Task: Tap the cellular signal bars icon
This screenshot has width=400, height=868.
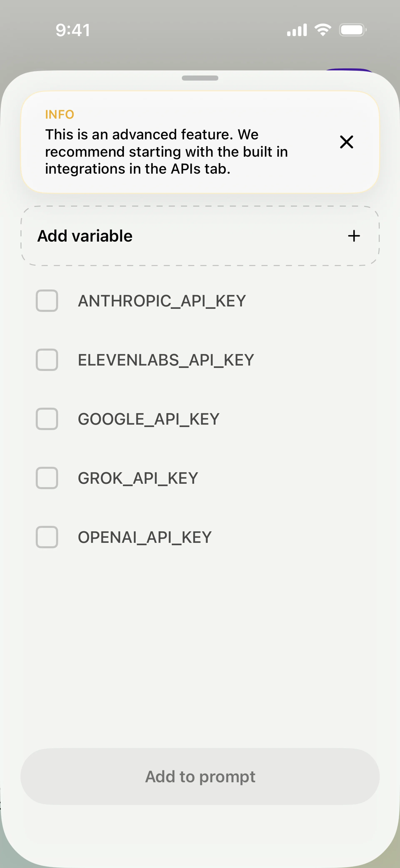Action: coord(297,30)
